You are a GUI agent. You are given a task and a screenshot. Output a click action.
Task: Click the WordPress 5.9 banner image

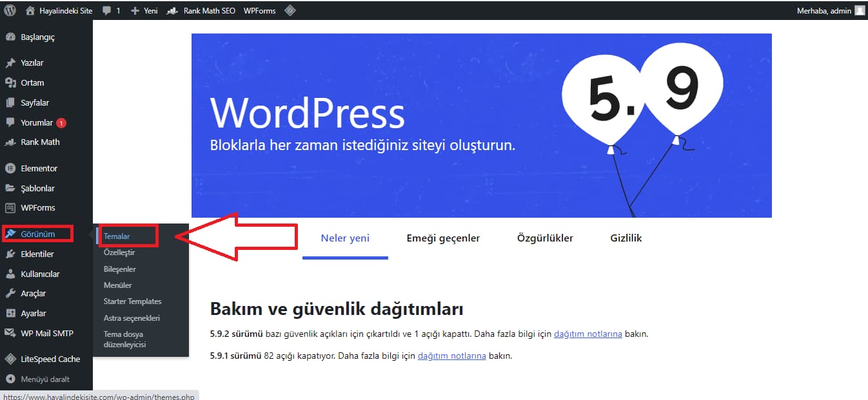click(x=482, y=126)
